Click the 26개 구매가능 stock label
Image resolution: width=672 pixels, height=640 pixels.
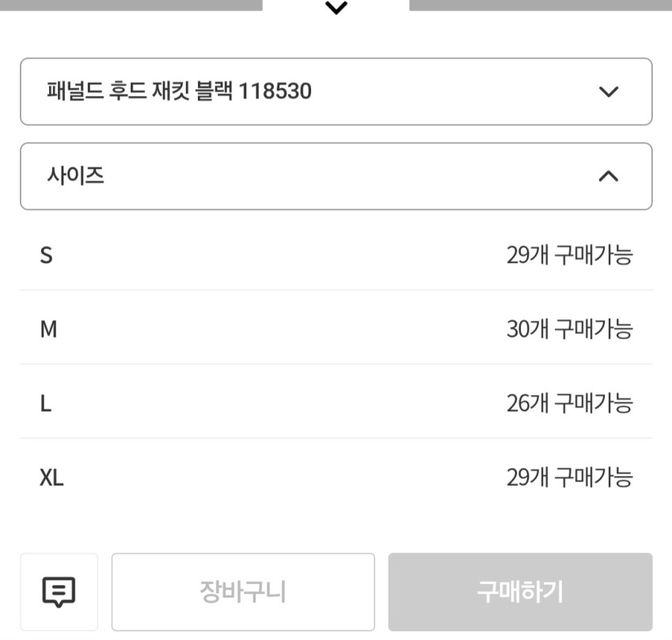[569, 404]
